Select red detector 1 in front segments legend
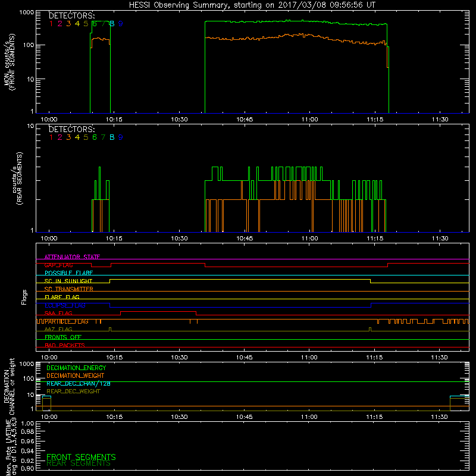 tap(51, 24)
